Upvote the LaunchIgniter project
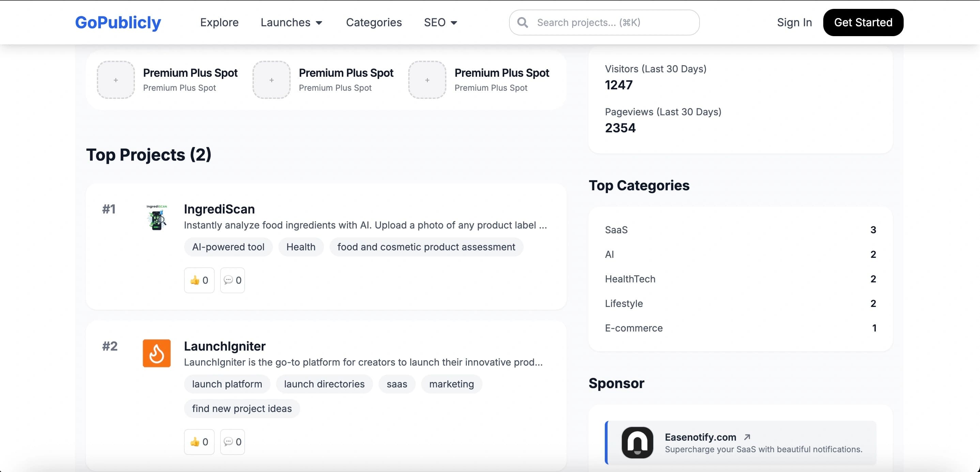 coord(199,442)
